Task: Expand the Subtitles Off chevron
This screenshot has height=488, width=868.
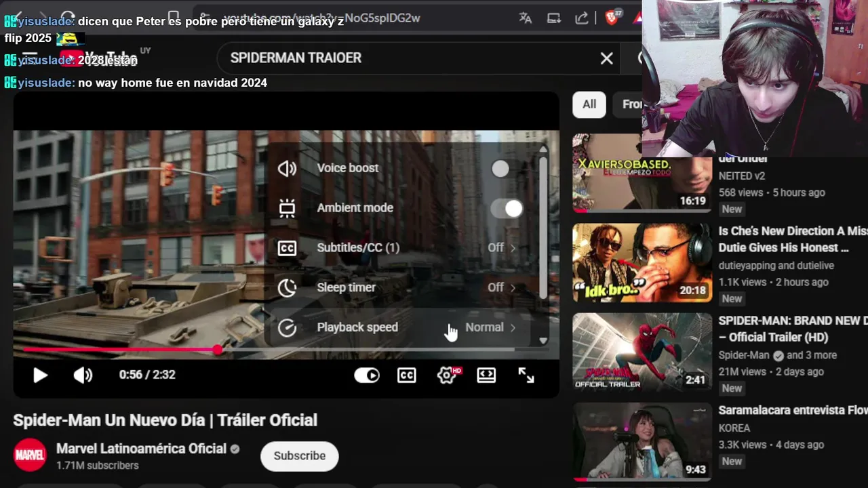Action: pos(513,248)
